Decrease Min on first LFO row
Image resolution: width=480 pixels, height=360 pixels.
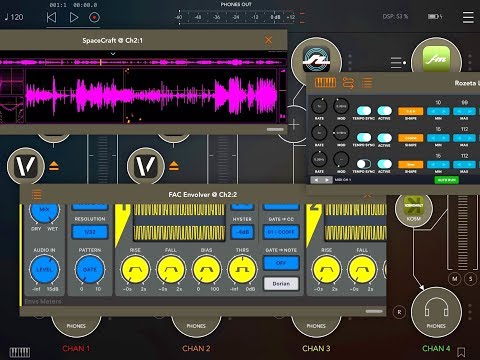[x=432, y=111]
